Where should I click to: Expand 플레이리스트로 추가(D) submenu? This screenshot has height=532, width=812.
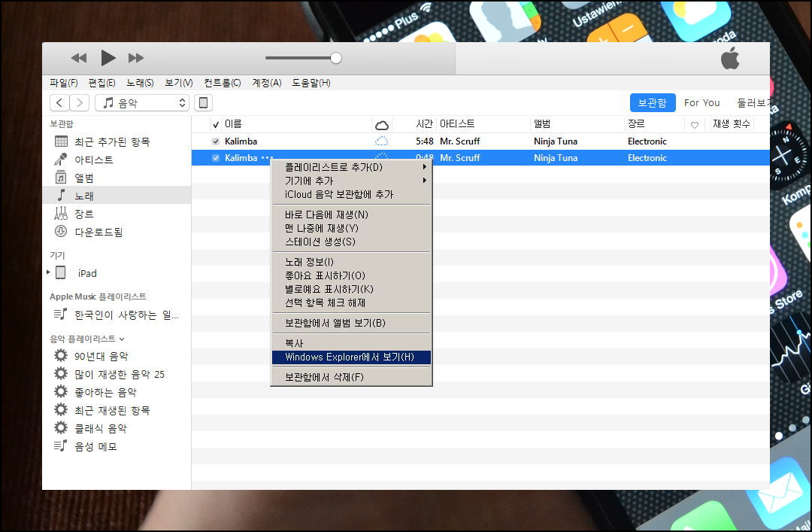352,167
